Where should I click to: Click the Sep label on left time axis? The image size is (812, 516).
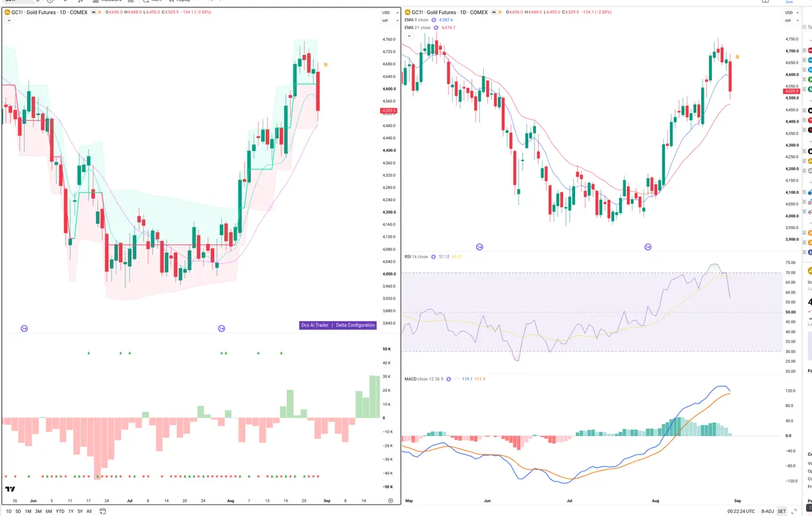click(327, 500)
